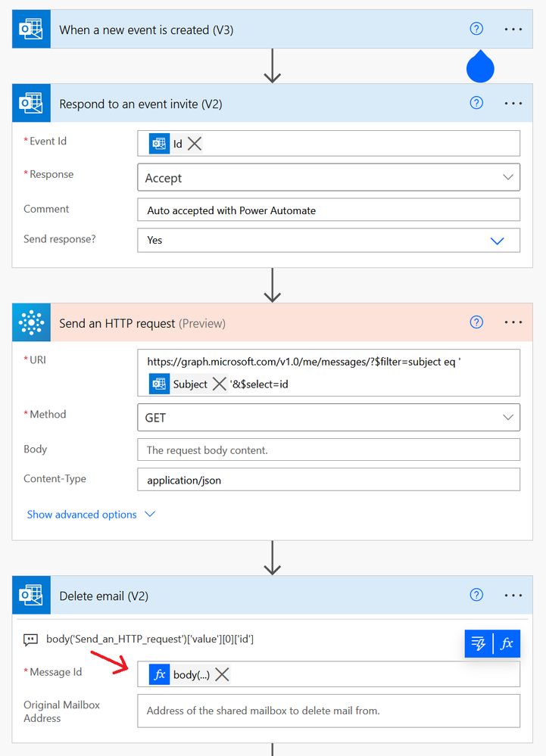
Task: Open the fx expression editor button
Action: 507,644
